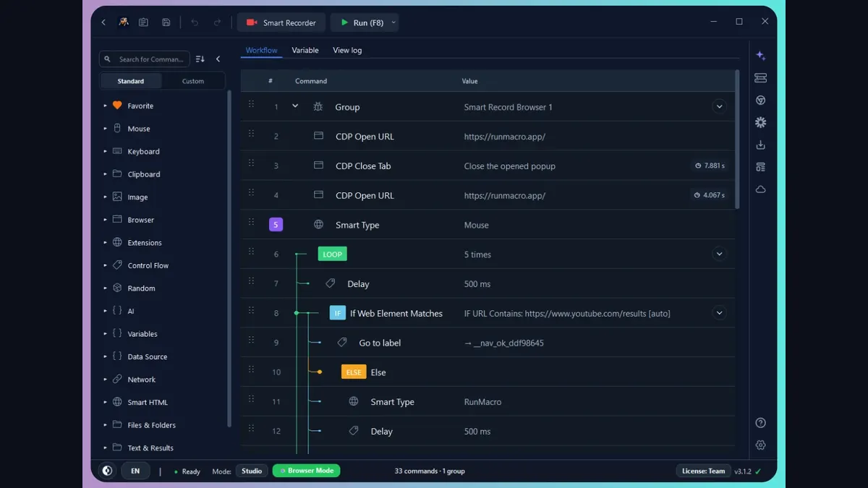The image size is (868, 488).
Task: Toggle Browser Mode in the status bar
Action: [x=306, y=471]
